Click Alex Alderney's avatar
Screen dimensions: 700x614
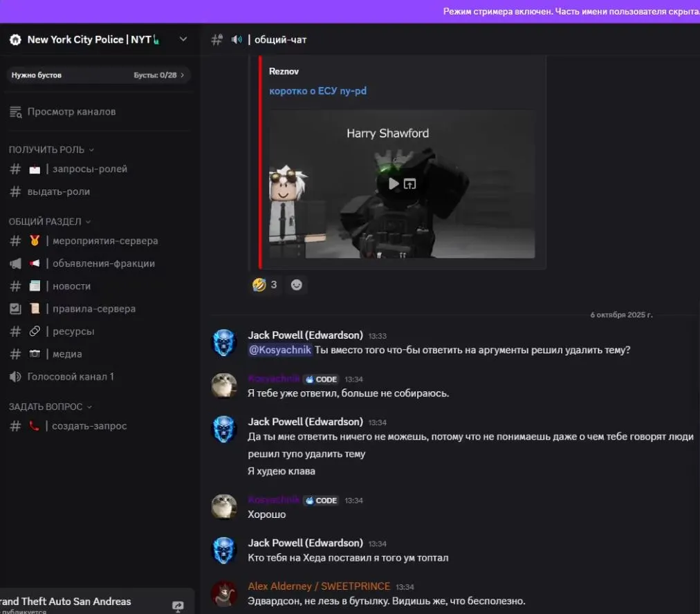pyautogui.click(x=224, y=593)
